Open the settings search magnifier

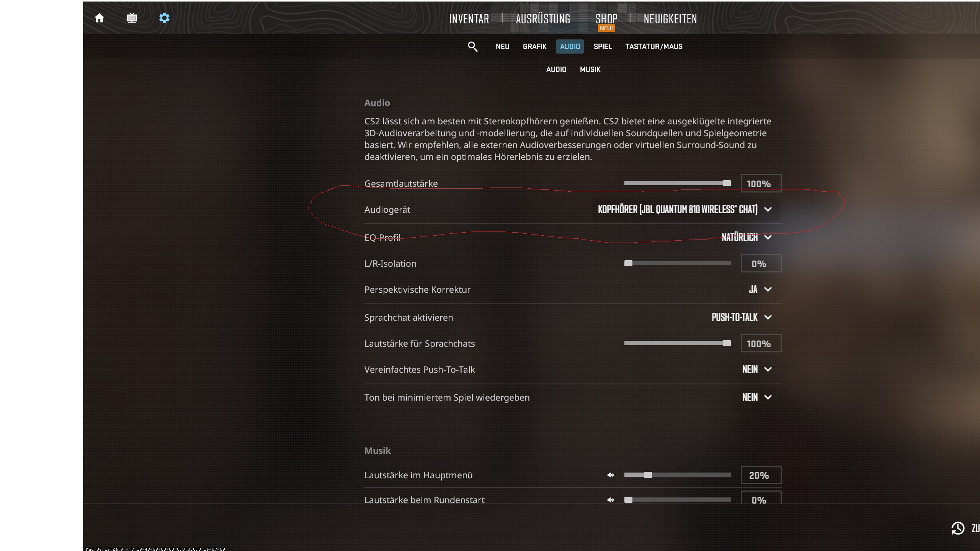tap(472, 47)
